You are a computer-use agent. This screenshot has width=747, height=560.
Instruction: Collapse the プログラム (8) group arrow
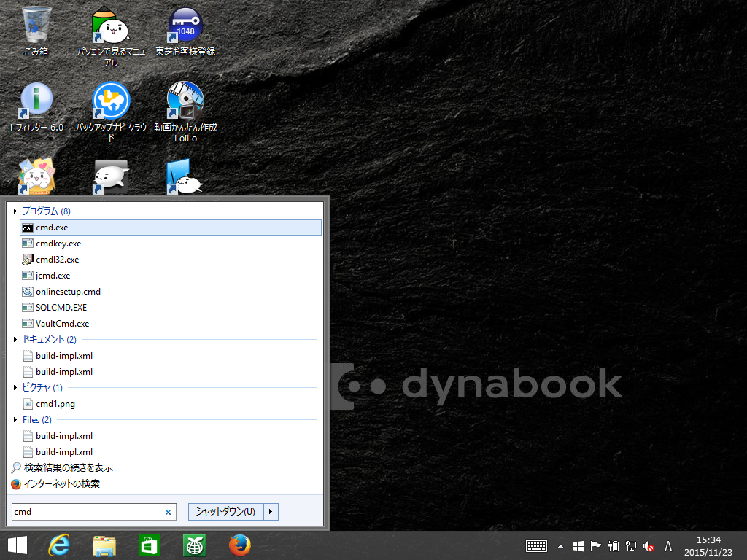pyautogui.click(x=15, y=211)
